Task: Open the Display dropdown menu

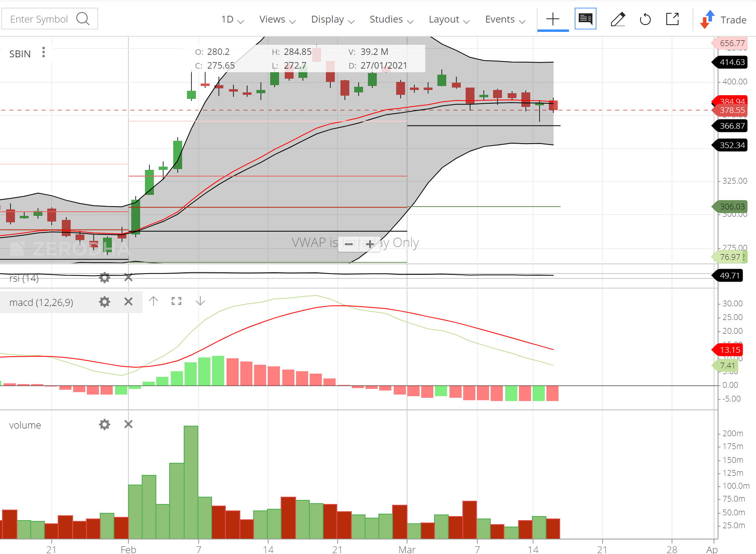Action: pyautogui.click(x=332, y=19)
